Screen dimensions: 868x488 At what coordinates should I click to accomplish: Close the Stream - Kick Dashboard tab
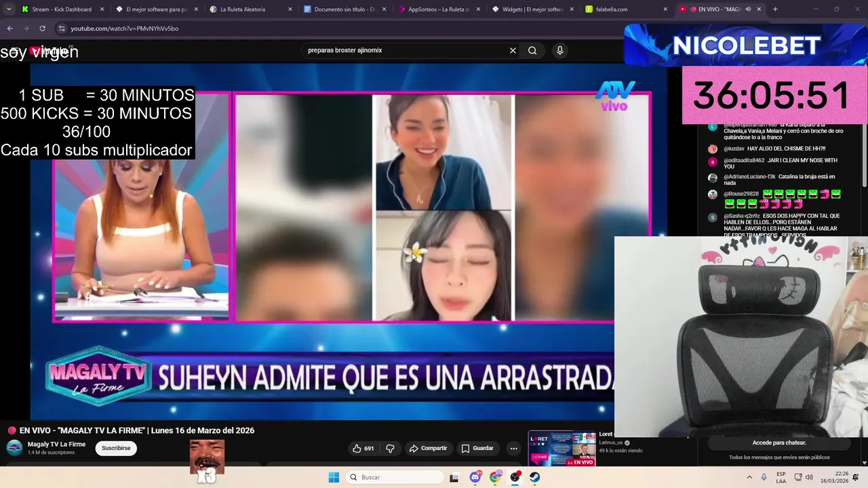click(x=102, y=9)
